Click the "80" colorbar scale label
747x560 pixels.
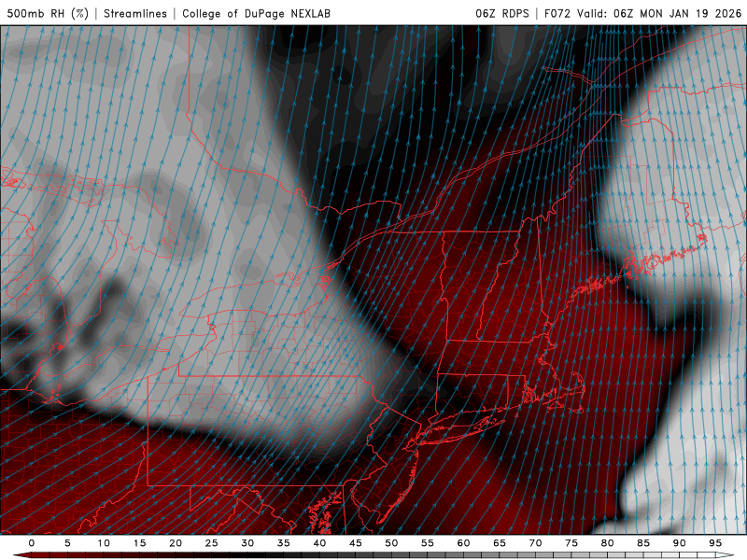(x=608, y=543)
